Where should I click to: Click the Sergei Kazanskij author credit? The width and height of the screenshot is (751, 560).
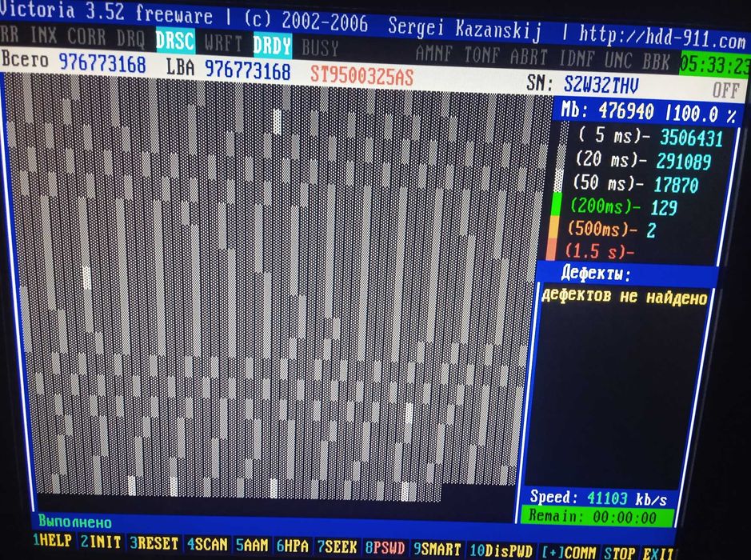(464, 29)
